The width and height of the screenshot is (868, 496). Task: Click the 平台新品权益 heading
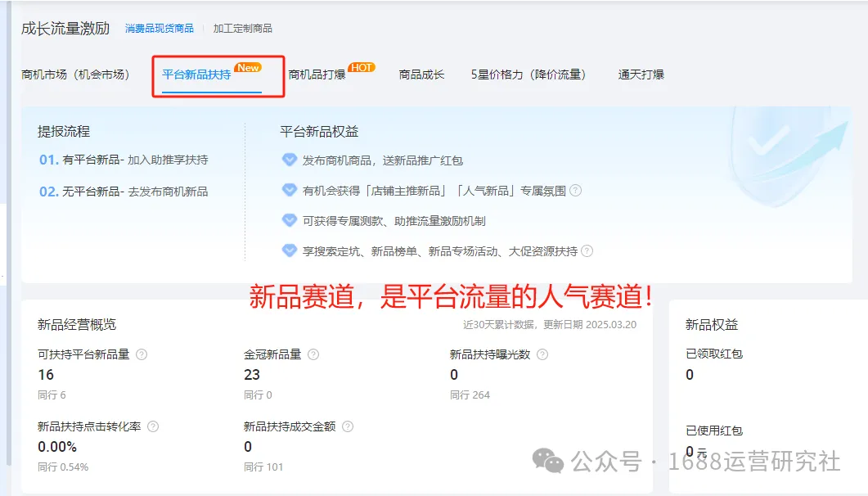point(319,131)
